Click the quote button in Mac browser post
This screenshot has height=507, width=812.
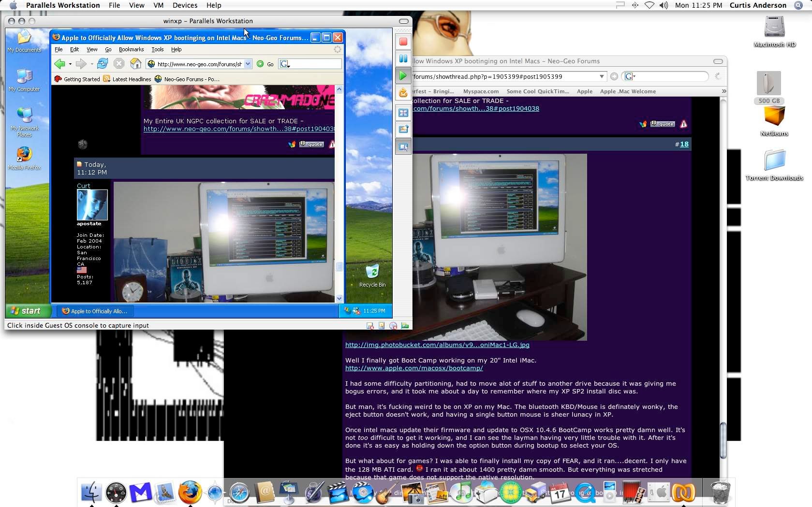(663, 124)
